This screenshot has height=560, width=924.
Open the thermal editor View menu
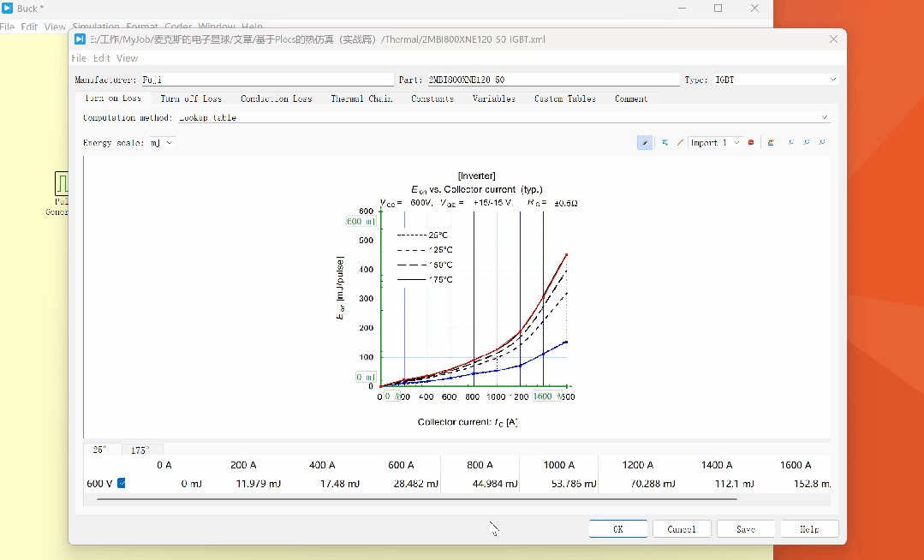tap(127, 58)
